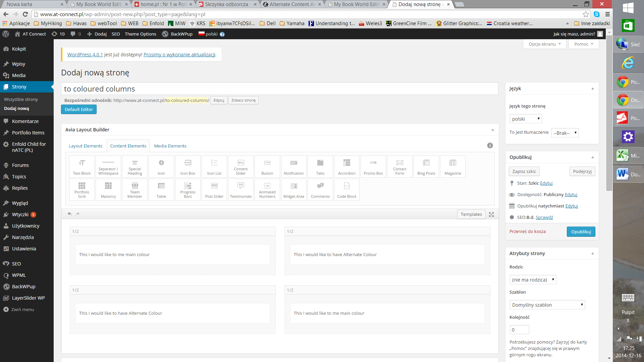Viewport: 644px width, 362px height.
Task: Click Zapisz szkic to save draft
Action: [x=524, y=171]
